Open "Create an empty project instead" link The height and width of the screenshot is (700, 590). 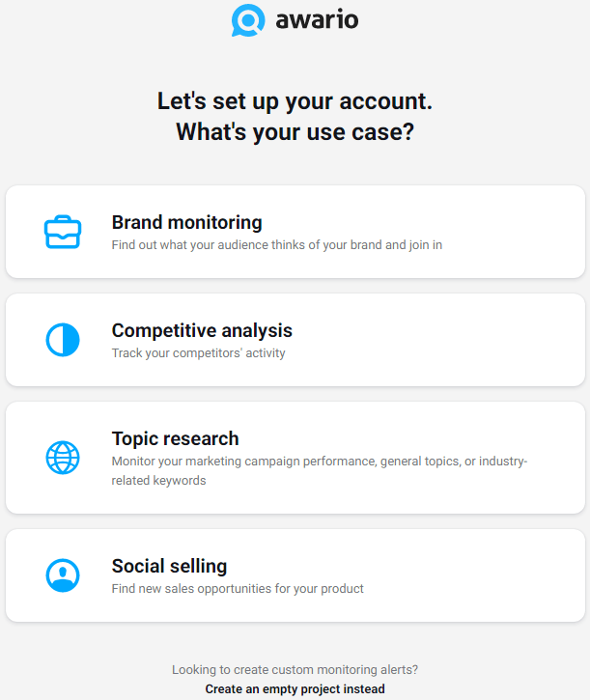pyautogui.click(x=295, y=689)
